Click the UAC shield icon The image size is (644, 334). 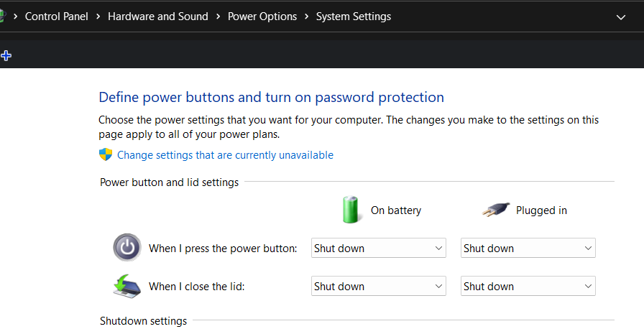tap(106, 154)
